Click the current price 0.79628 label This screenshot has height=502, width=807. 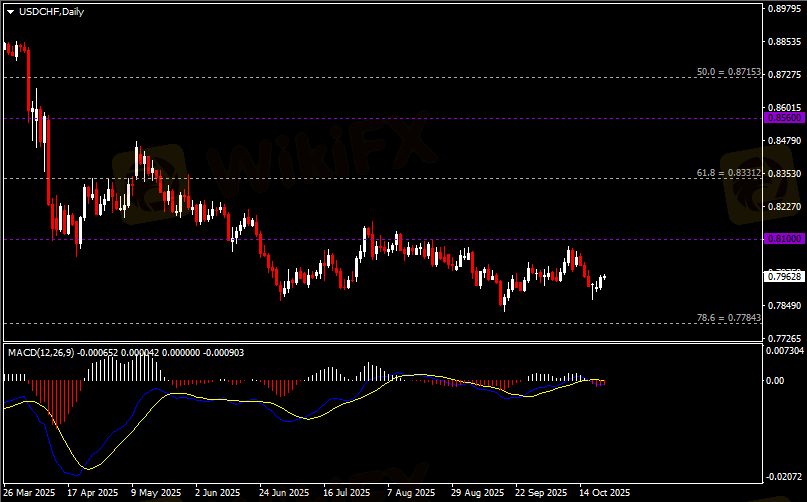(783, 276)
